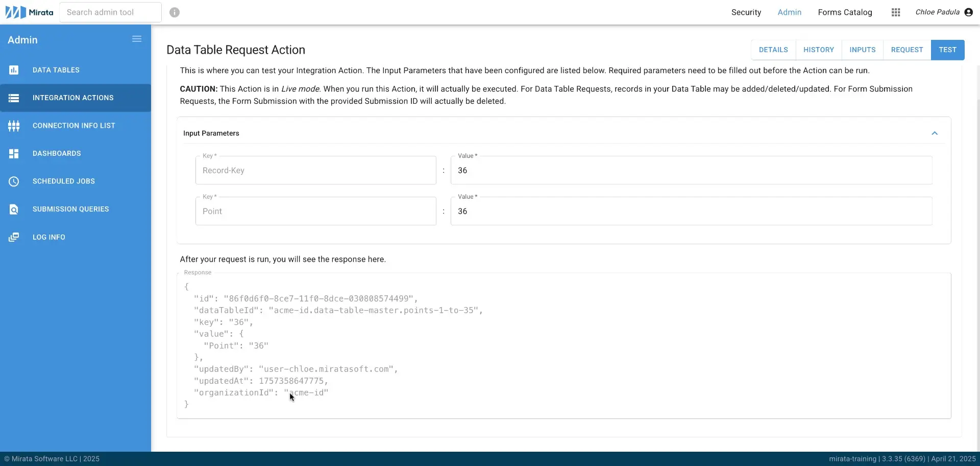The image size is (980, 466).
Task: View the DETAILS tab
Action: 773,50
